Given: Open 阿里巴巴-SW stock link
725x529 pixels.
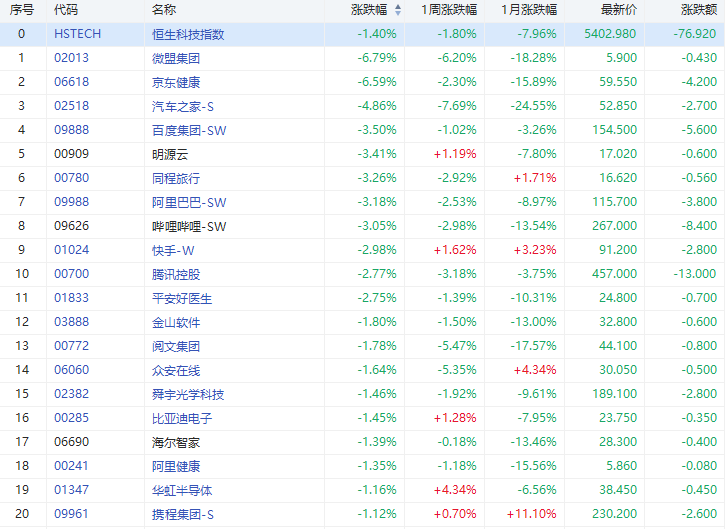Looking at the screenshot, I should pyautogui.click(x=189, y=203).
